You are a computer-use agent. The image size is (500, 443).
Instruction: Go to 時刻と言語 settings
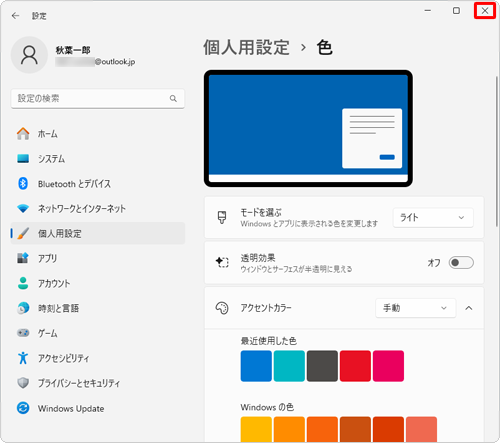pyautogui.click(x=98, y=308)
